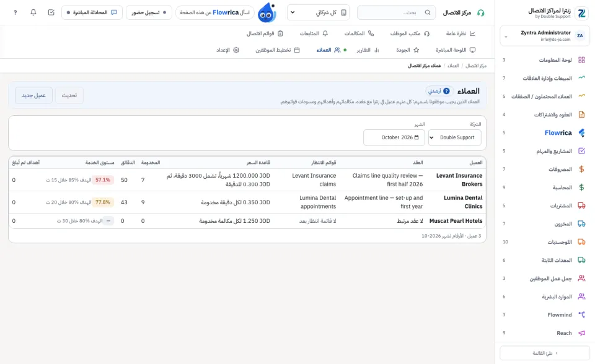Click the ZA user avatar
This screenshot has height=364, width=595.
tap(580, 36)
